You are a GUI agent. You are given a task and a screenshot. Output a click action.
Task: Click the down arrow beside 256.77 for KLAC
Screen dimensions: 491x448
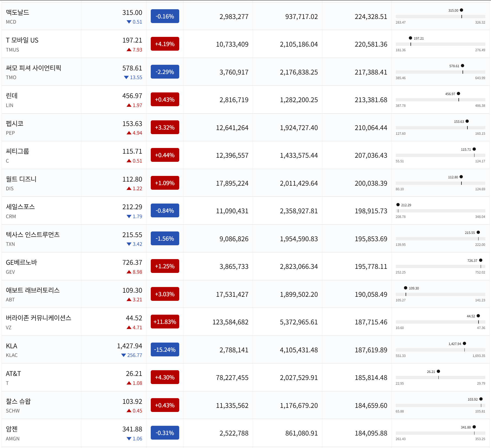[124, 355]
